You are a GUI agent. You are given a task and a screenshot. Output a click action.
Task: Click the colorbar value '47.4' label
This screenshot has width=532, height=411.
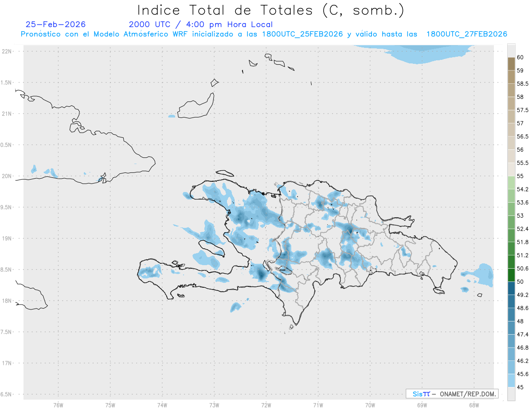click(523, 334)
